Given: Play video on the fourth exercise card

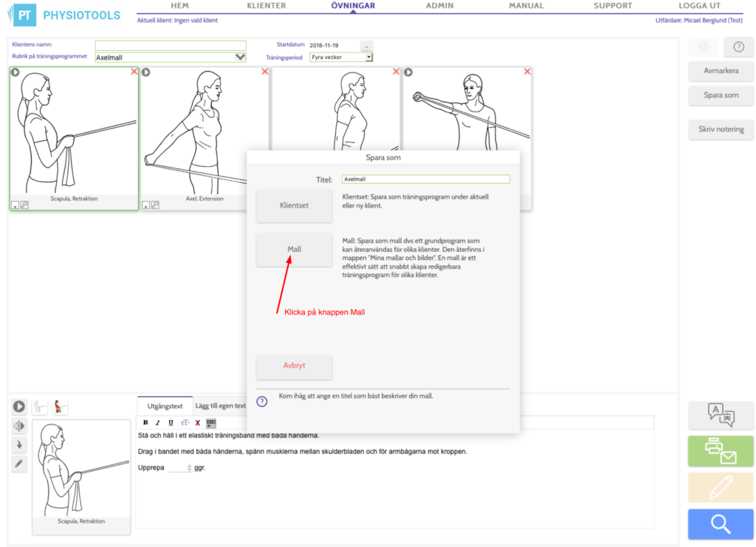Looking at the screenshot, I should 408,72.
